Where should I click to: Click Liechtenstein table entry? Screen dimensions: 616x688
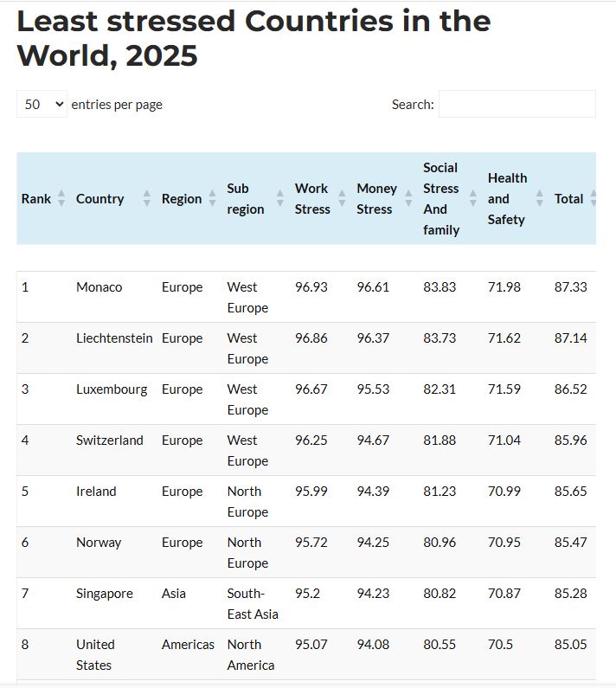point(114,338)
